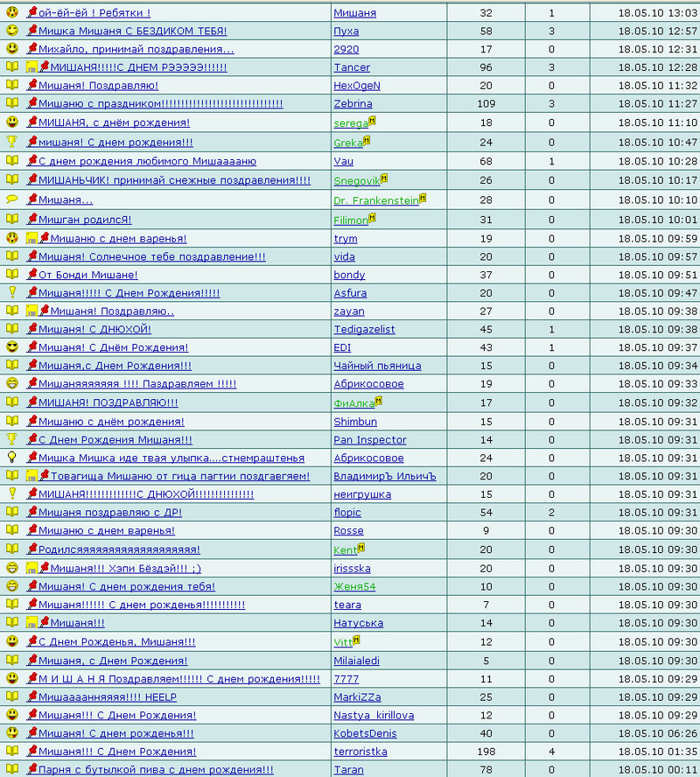Screen dimensions: 700x777
Task: Open author profile Vau
Action: coord(343,161)
